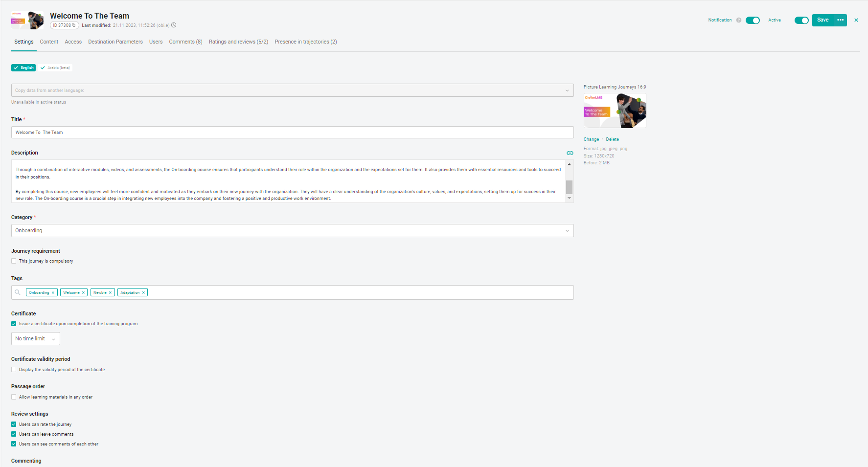Screen dimensions: 868x467
Task: Open Presence in trajectories (2) tab
Action: click(306, 42)
